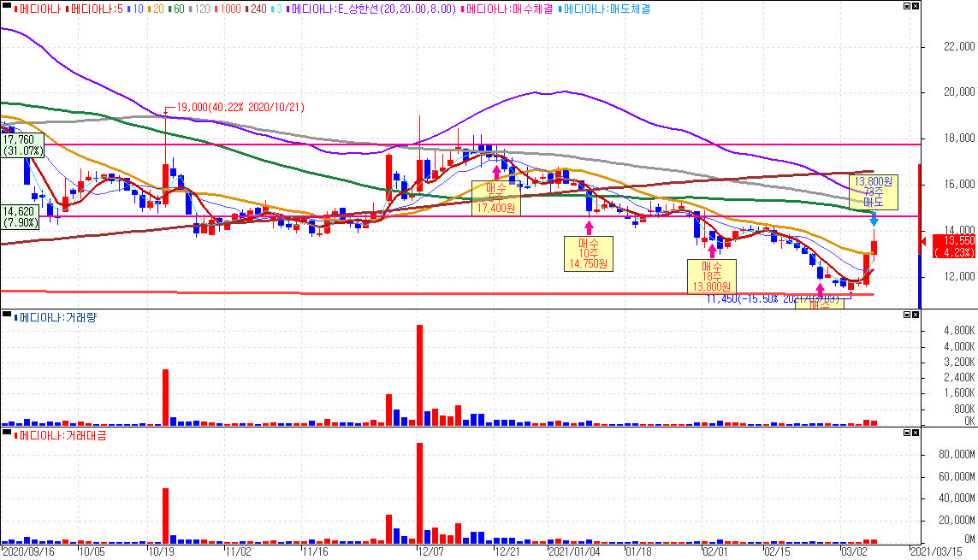Screen dimensions: 978x560
Task: Click the 11/02 date label
Action: pos(238,552)
